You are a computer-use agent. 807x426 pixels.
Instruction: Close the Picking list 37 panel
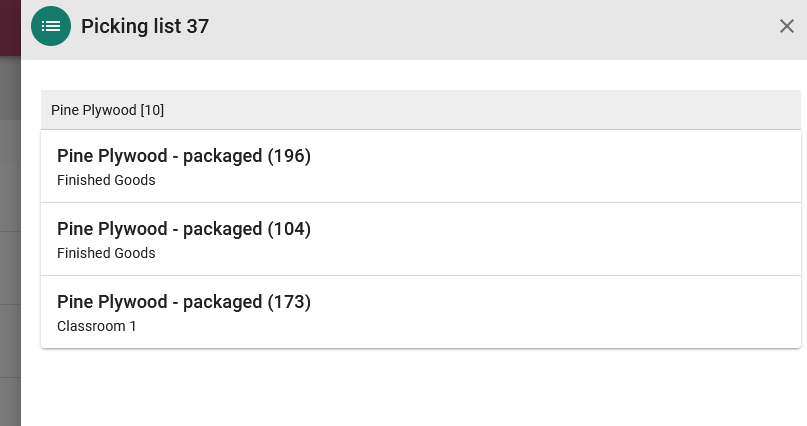(x=786, y=26)
